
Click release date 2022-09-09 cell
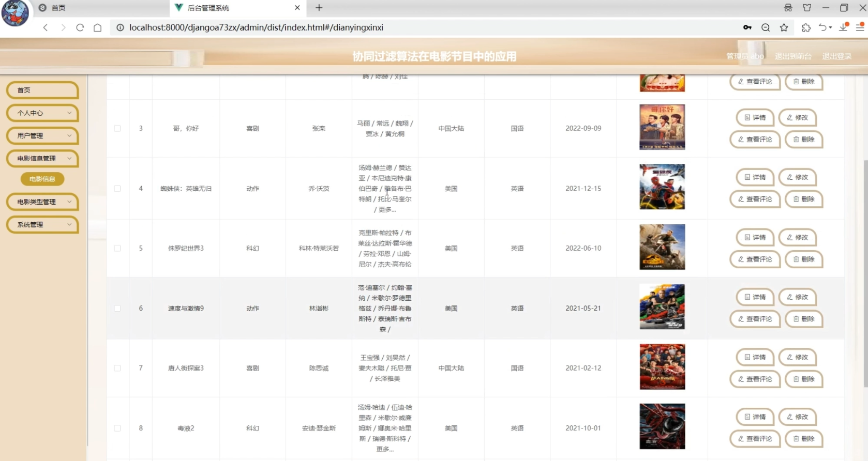coord(583,128)
